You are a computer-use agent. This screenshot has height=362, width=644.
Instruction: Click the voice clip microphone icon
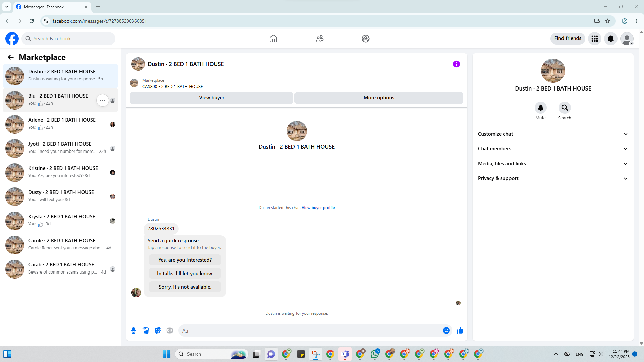click(x=133, y=330)
